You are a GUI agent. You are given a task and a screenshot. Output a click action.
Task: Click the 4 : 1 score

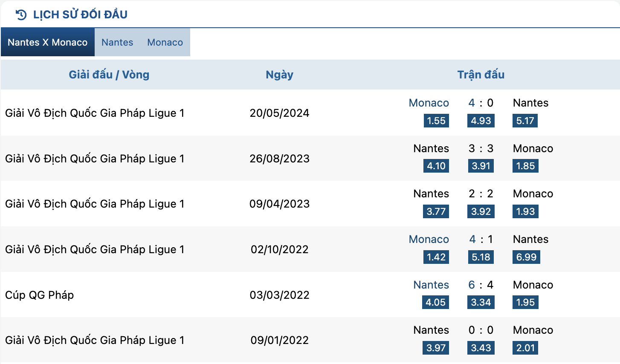click(x=481, y=239)
